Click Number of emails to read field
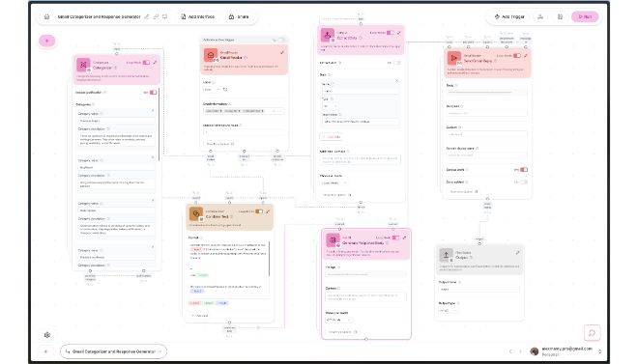 coord(244,132)
